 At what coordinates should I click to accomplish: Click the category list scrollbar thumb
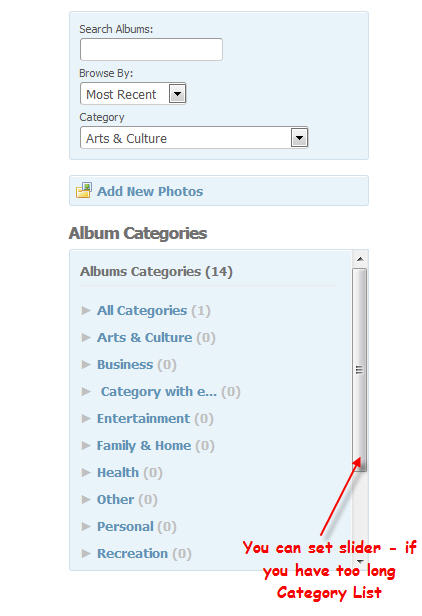(x=360, y=370)
